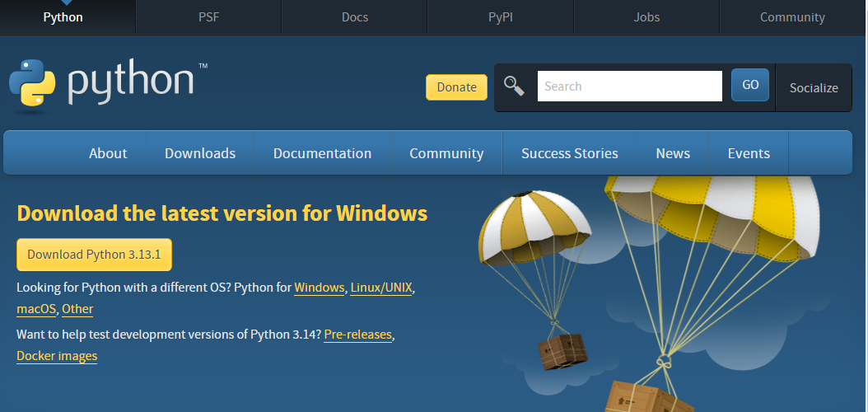Open the About navigation menu

coord(108,153)
